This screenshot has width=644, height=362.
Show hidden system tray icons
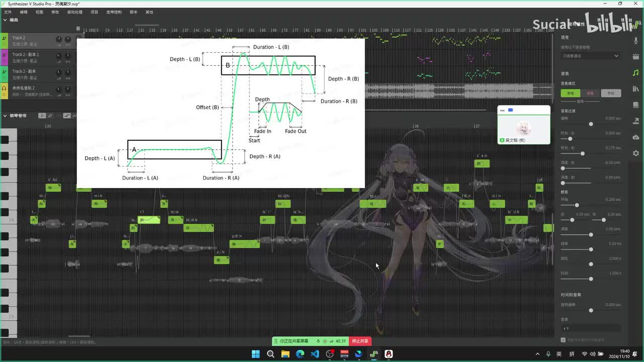click(537, 354)
